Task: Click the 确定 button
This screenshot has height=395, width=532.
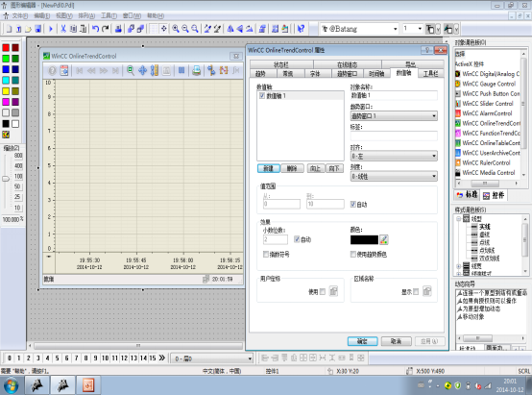Action: click(362, 341)
